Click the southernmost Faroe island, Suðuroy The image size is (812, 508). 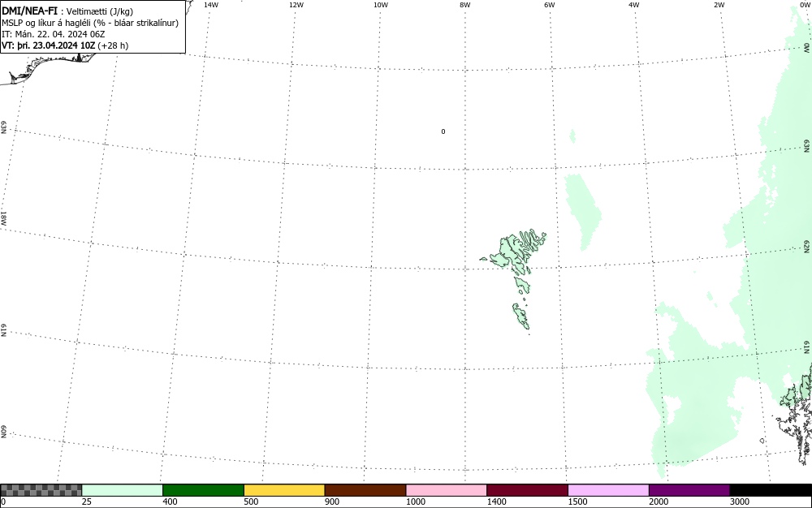521,316
